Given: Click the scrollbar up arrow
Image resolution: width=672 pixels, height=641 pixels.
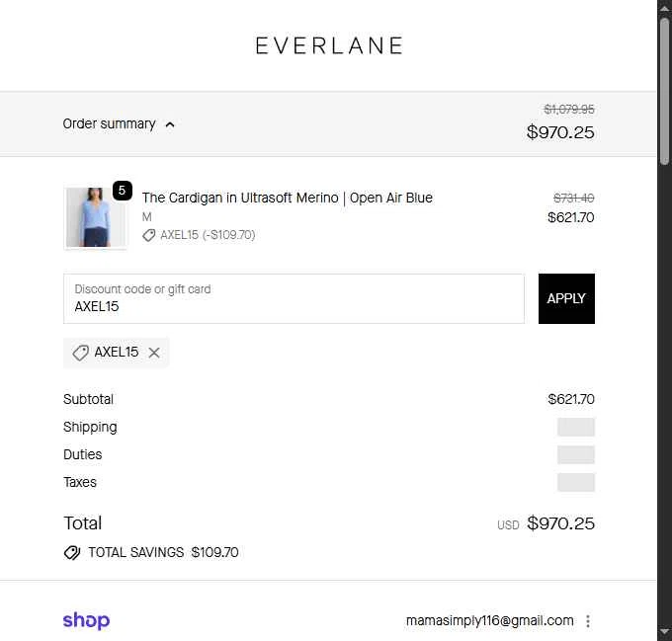Looking at the screenshot, I should (x=664, y=8).
